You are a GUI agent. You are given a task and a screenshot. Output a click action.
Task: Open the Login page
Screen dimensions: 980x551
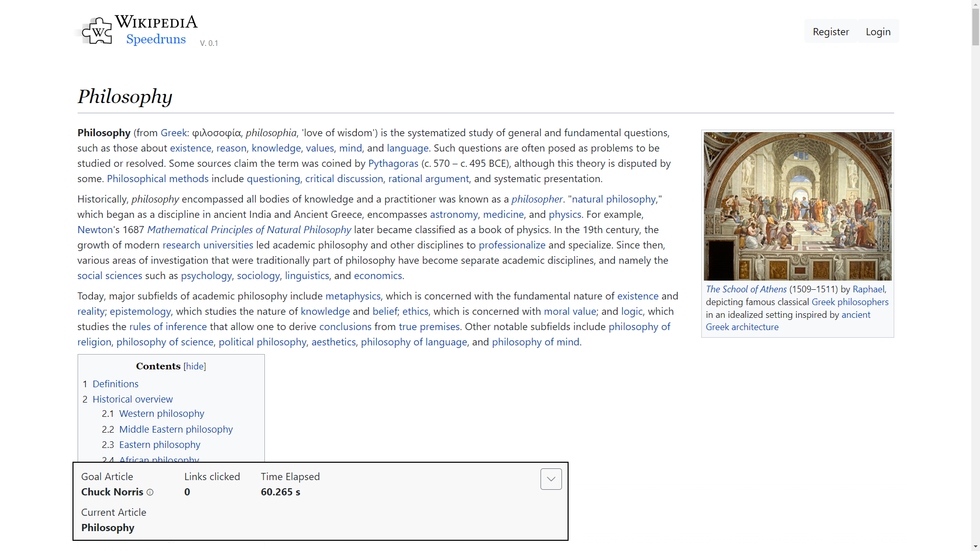(x=878, y=31)
